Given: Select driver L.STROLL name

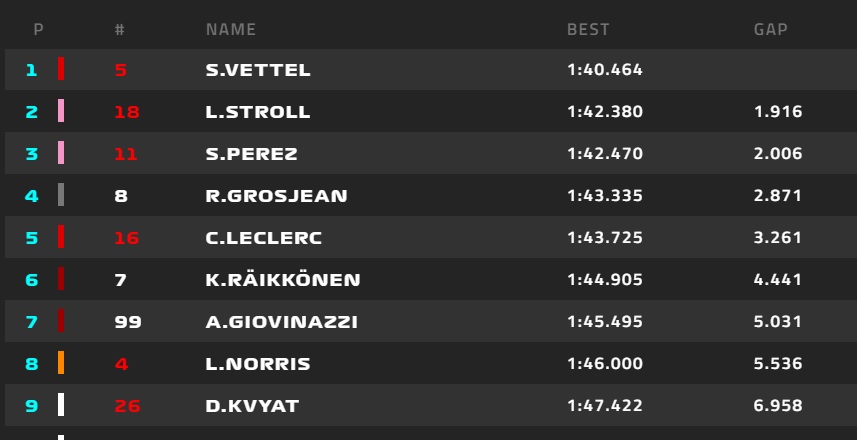Looking at the screenshot, I should pyautogui.click(x=258, y=112).
